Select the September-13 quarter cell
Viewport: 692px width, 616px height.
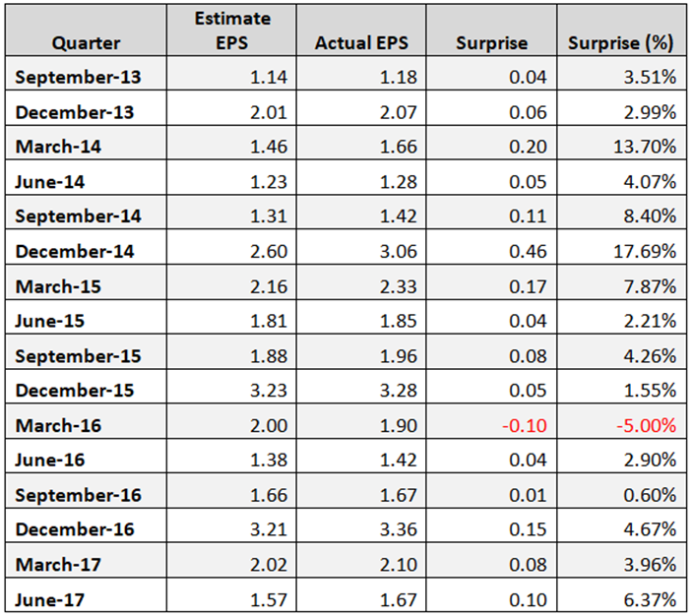(86, 74)
